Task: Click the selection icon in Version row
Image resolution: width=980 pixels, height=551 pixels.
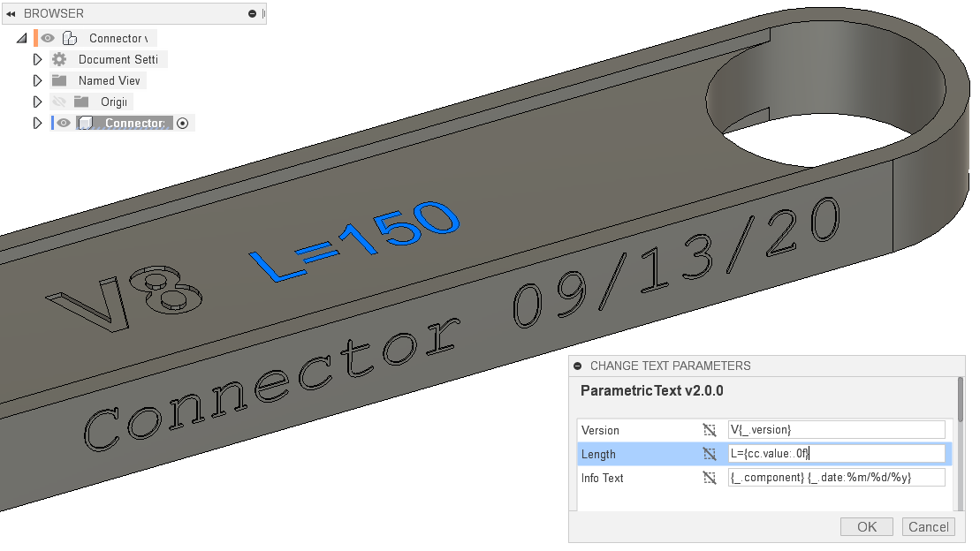Action: (709, 430)
